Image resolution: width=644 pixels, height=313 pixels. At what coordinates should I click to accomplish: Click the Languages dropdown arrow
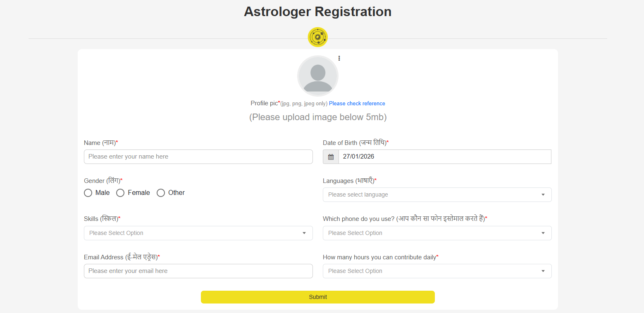tap(543, 195)
